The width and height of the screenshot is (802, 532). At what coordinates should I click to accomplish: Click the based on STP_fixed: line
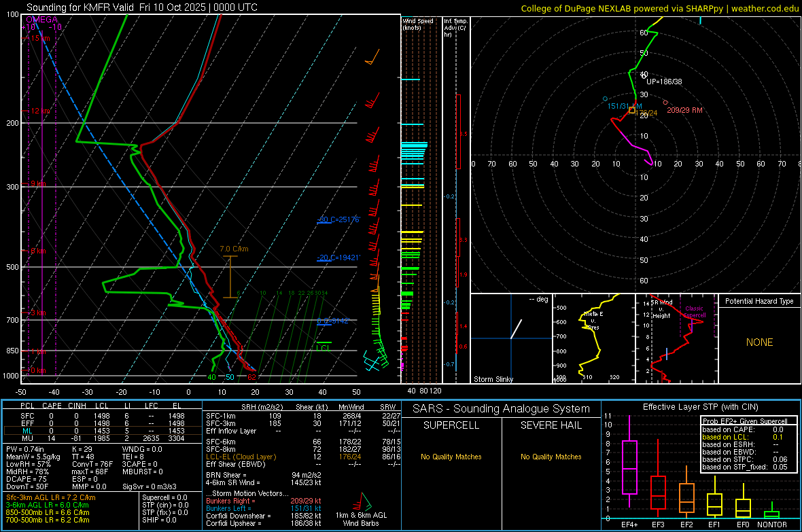click(745, 467)
